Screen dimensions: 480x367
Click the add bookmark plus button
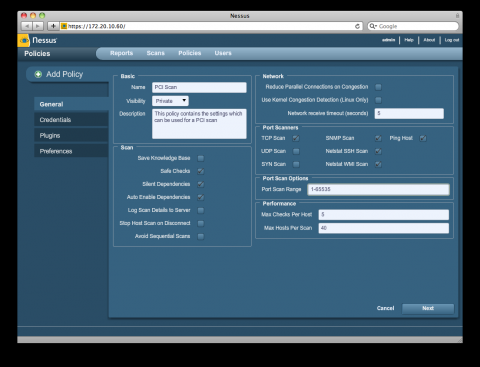pyautogui.click(x=53, y=26)
